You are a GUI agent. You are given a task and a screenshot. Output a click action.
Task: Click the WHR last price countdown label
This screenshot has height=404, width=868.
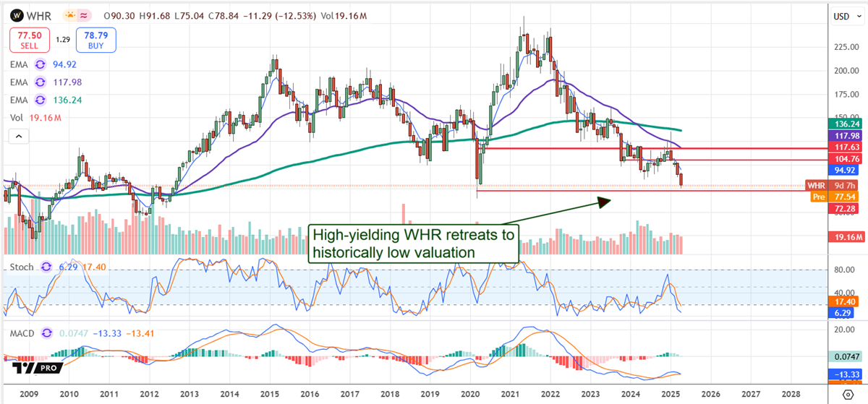[833, 186]
